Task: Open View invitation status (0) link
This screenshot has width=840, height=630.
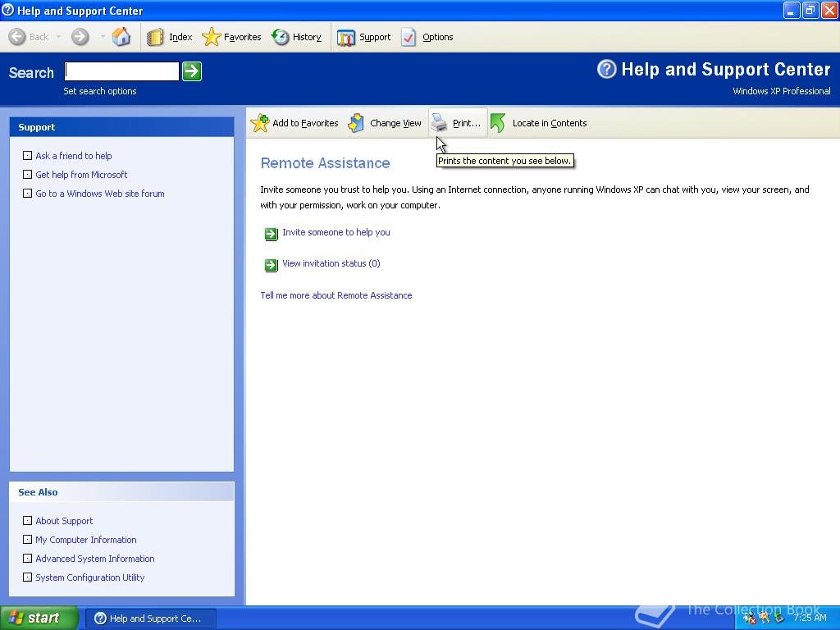Action: point(331,263)
